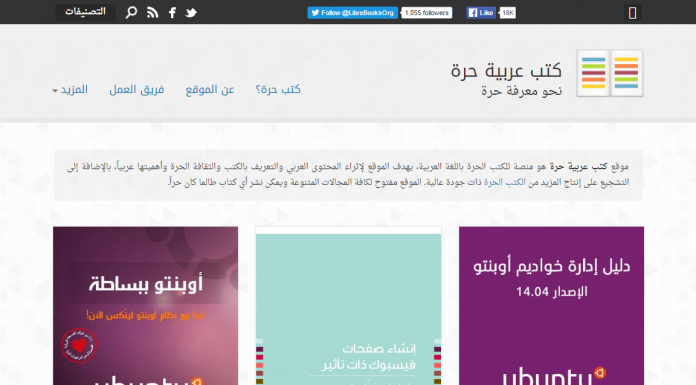This screenshot has height=385, width=696.
Task: Visit the Facebook icon in top bar
Action: point(172,12)
